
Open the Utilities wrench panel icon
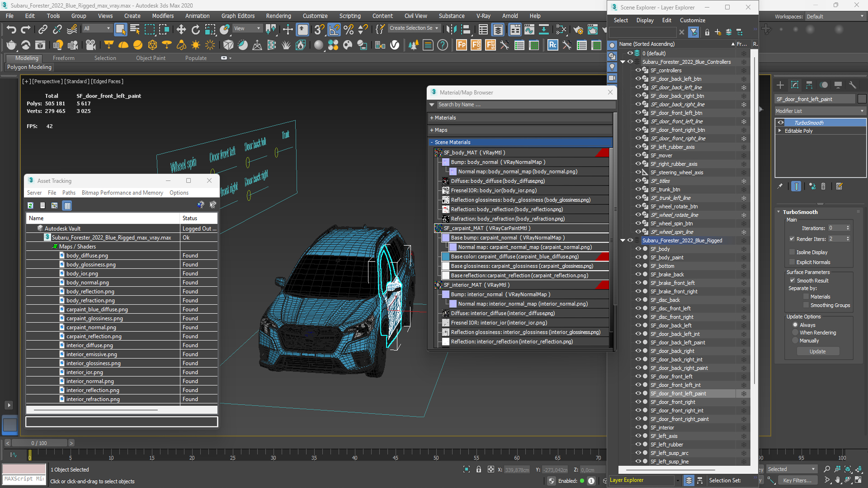pos(853,85)
